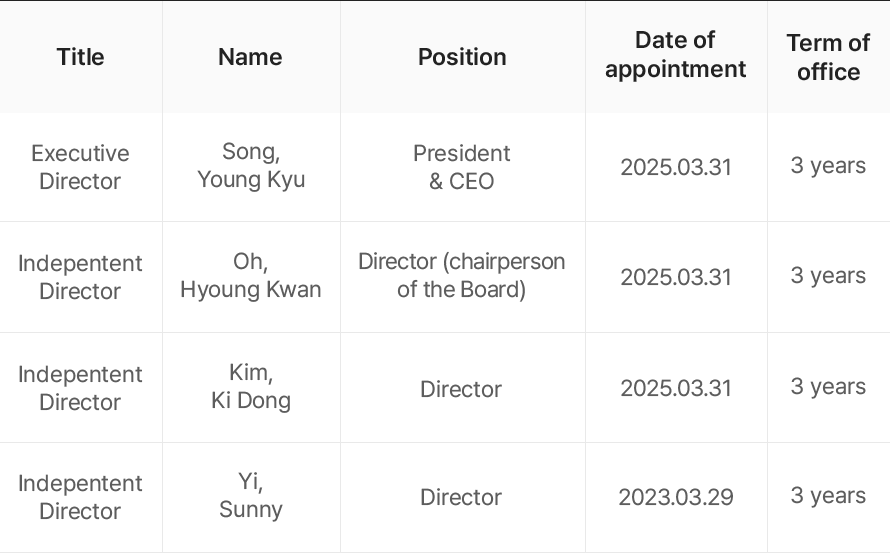Click the fourth row's Name cell
The width and height of the screenshot is (890, 553).
point(251,497)
